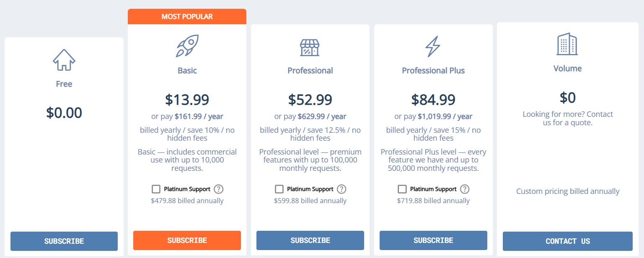
Task: Subscribe to the Professional Plus plan
Action: pos(433,240)
